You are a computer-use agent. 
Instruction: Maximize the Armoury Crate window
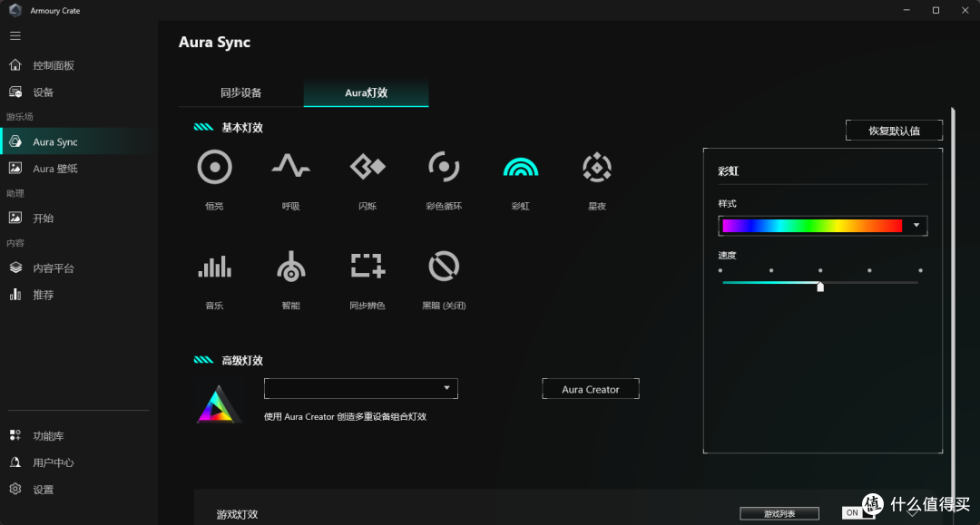(x=936, y=10)
